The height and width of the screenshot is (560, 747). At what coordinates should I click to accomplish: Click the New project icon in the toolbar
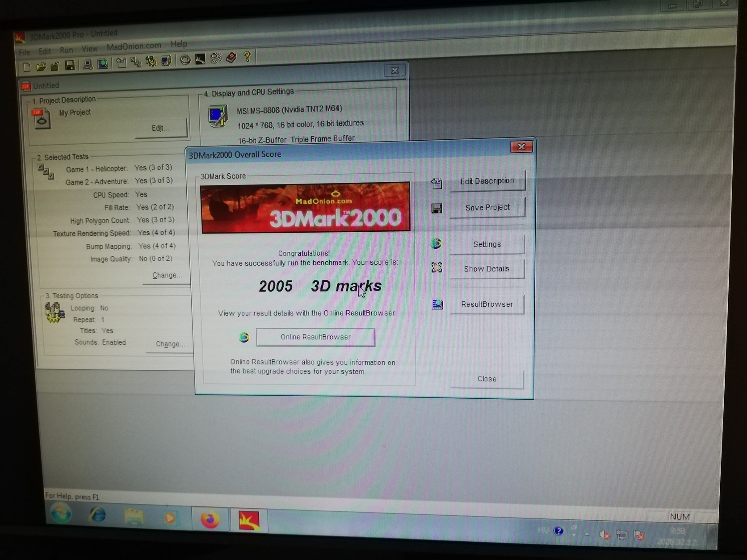(27, 67)
